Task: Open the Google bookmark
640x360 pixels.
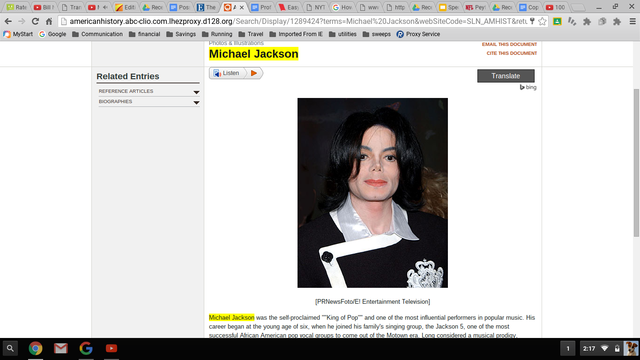Action: click(x=52, y=34)
